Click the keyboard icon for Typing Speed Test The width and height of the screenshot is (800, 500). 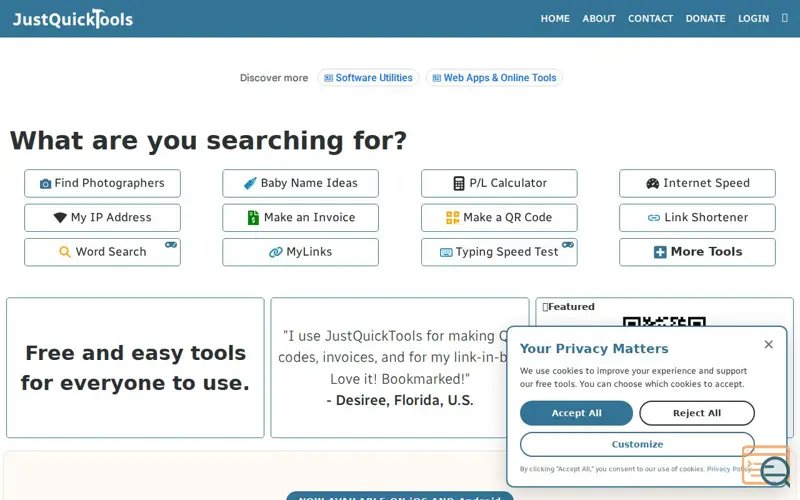pos(446,253)
